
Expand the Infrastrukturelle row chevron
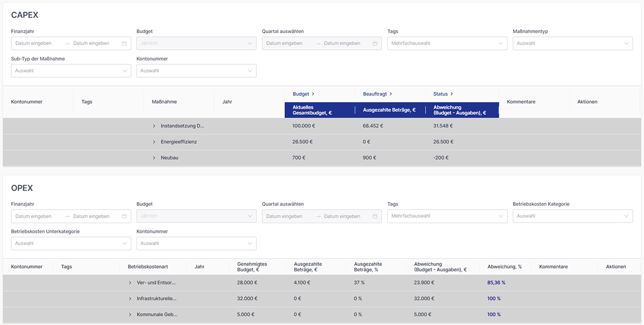tap(130, 299)
